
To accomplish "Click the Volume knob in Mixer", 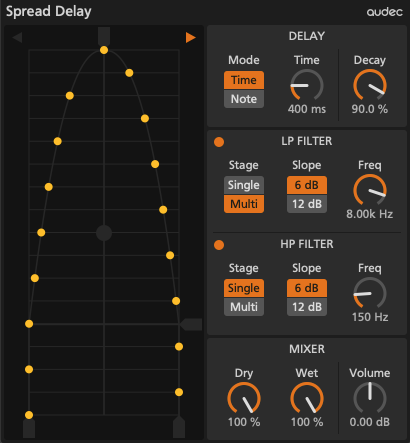I will 370,398.
